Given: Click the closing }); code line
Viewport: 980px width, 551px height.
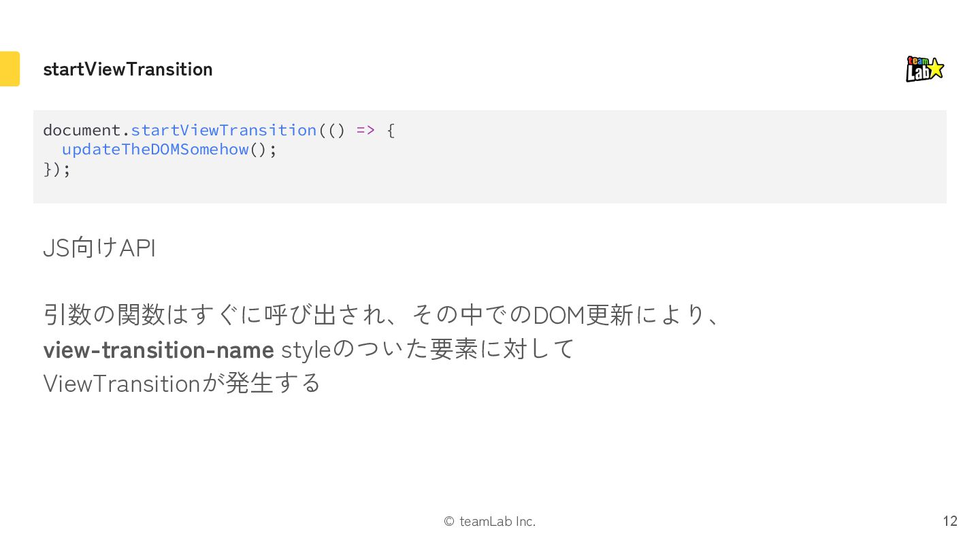Looking at the screenshot, I should [56, 169].
